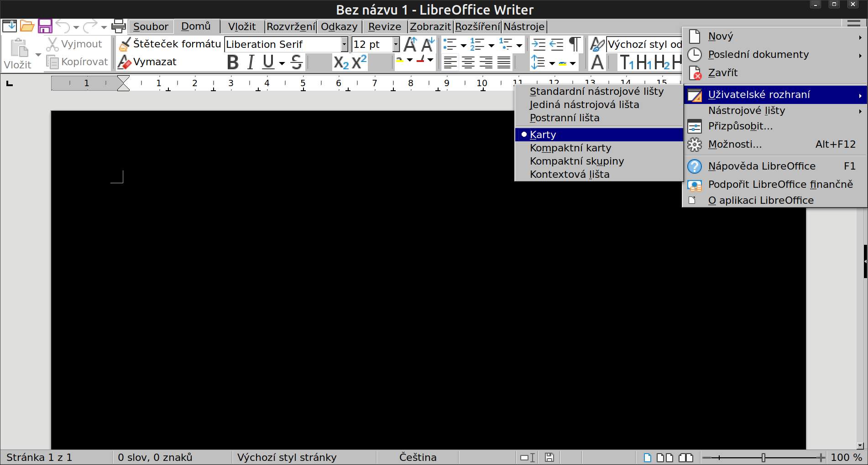Click the highlighting color yellow swatch
868x465 pixels.
pyautogui.click(x=400, y=60)
